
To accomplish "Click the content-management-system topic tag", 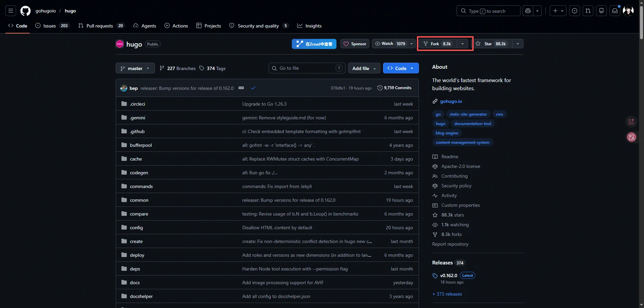I will pyautogui.click(x=463, y=142).
